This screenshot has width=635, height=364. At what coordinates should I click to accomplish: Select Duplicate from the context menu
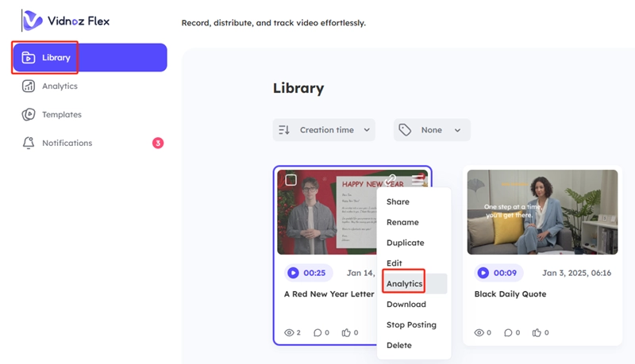[405, 243]
